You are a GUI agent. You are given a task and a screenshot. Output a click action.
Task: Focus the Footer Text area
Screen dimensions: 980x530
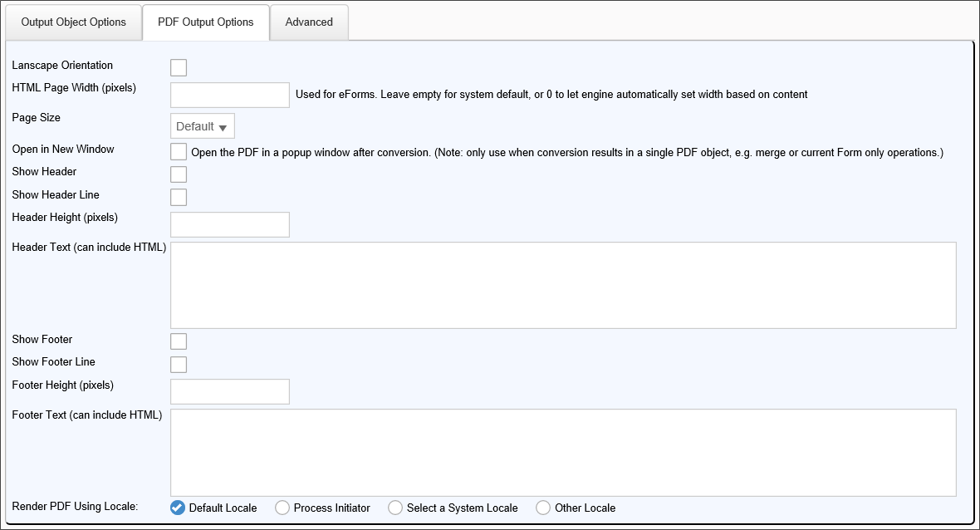point(563,452)
